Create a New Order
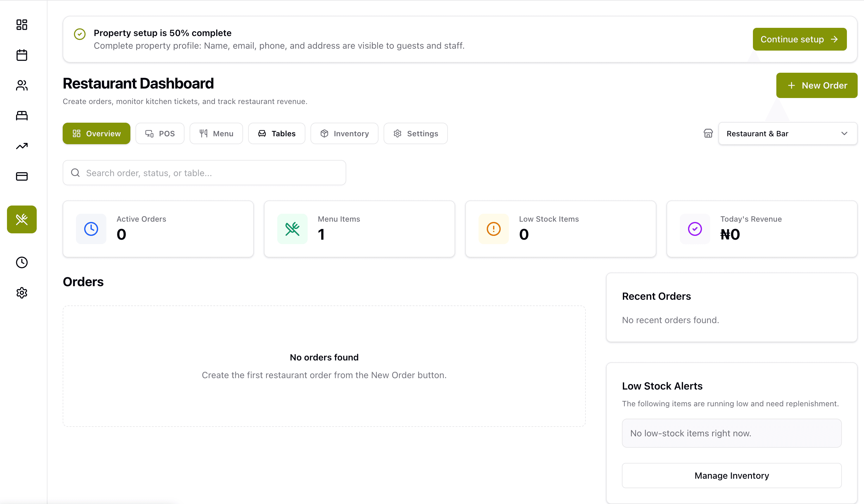Viewport: 864px width, 504px height. [x=817, y=85]
